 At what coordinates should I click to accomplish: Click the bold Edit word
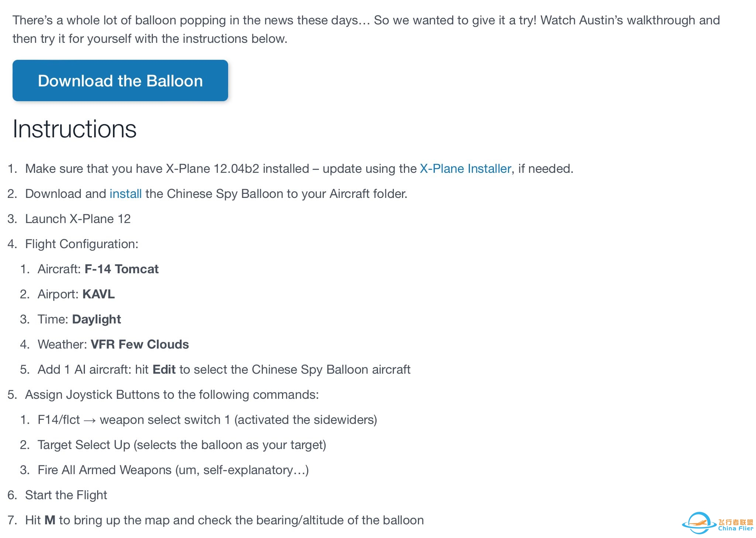pyautogui.click(x=164, y=370)
